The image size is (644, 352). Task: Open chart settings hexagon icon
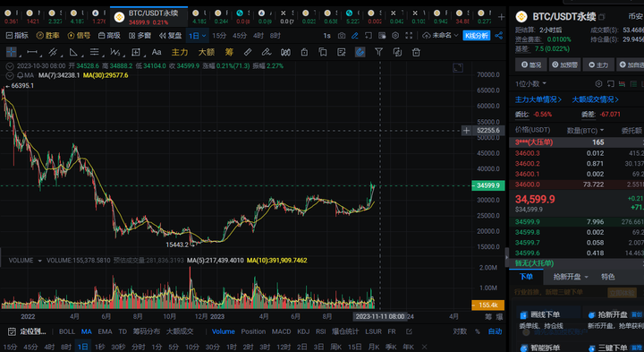[395, 36]
